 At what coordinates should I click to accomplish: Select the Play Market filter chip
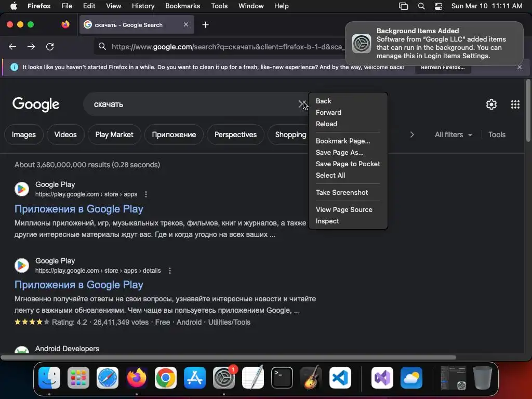click(x=114, y=135)
